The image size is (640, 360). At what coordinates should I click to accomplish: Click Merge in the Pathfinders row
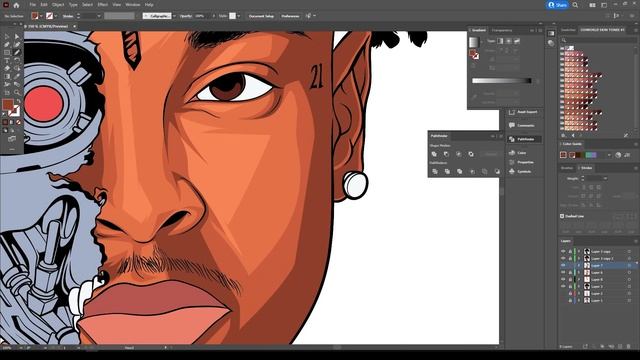(460, 171)
